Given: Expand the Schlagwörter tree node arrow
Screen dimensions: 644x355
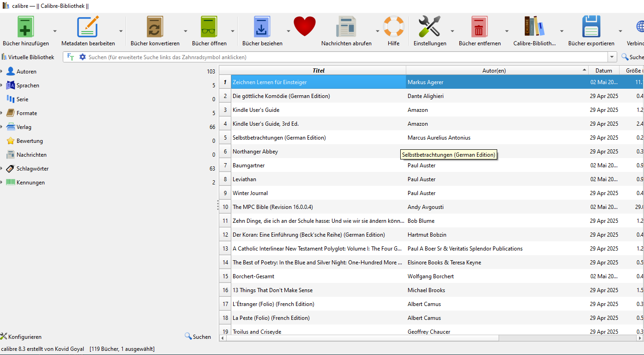Looking at the screenshot, I should [x=2, y=169].
